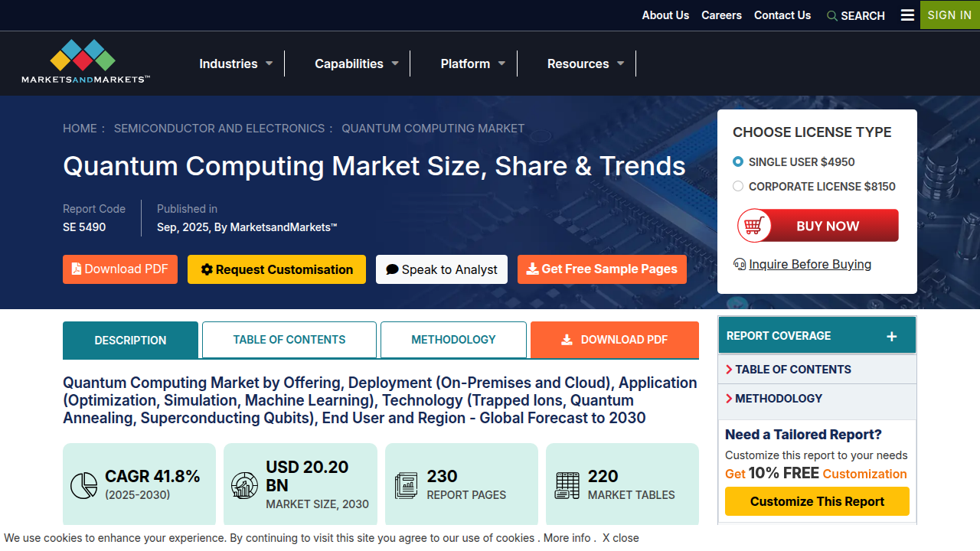Open the Resources dropdown menu
The image size is (980, 551).
tap(586, 64)
